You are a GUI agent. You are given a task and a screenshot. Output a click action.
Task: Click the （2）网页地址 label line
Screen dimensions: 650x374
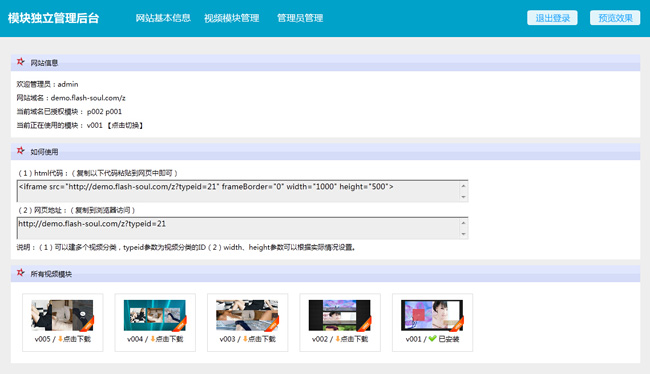point(76,210)
